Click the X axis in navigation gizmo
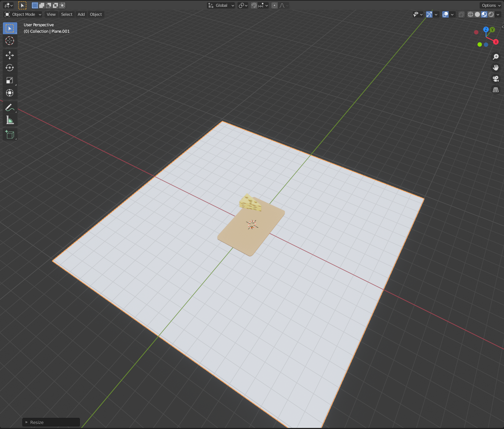Screen dimensions: 504x429 tap(496, 42)
